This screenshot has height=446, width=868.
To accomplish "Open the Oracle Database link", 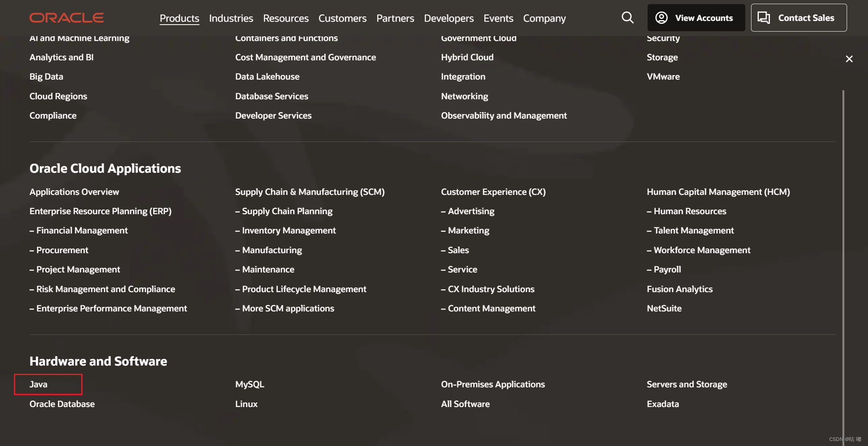I will point(62,404).
